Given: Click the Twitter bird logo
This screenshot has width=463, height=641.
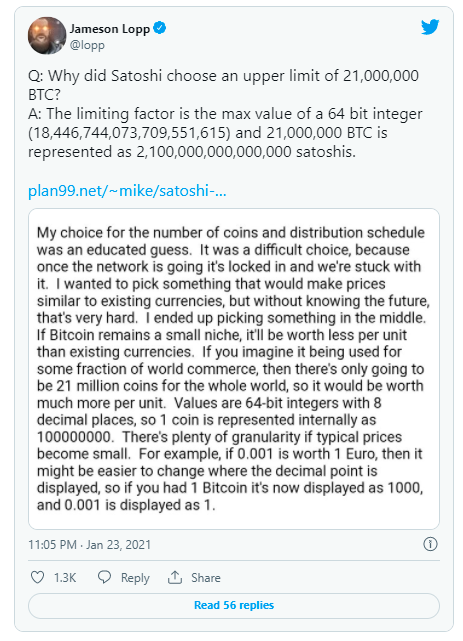Looking at the screenshot, I should (430, 27).
